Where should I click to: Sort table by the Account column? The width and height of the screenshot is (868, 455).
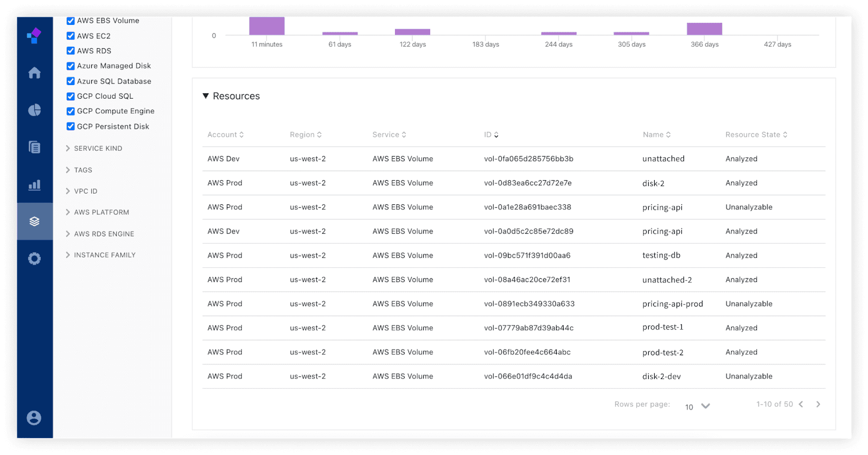click(226, 134)
